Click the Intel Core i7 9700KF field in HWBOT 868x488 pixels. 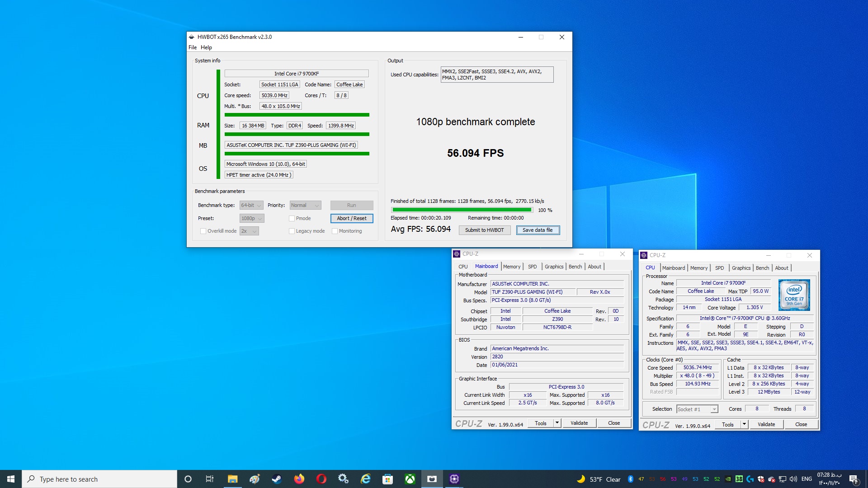click(x=297, y=74)
